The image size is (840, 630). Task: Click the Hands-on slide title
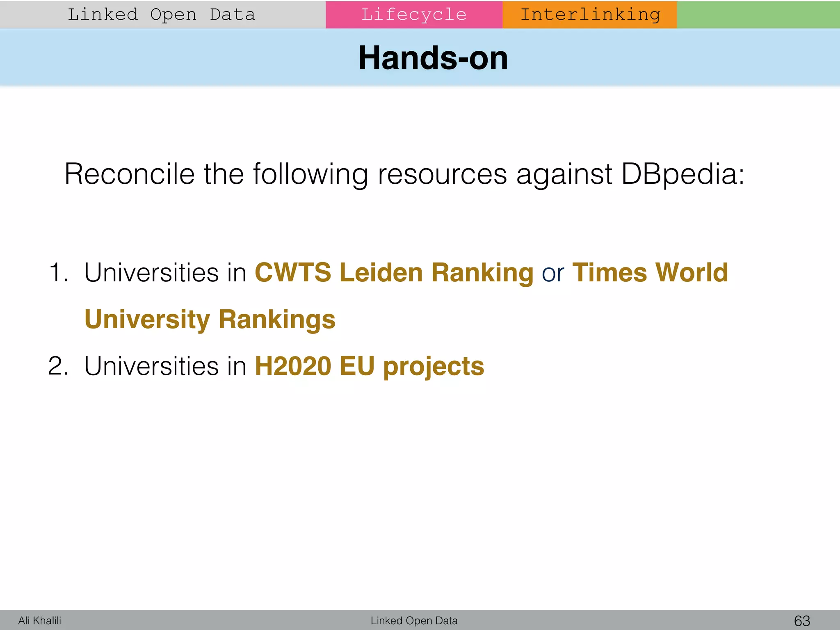point(433,58)
